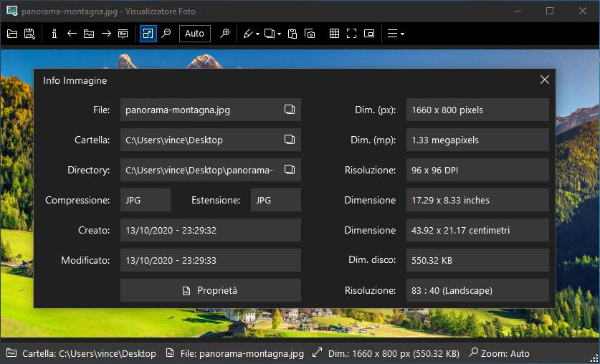600x364 pixels.
Task: Enter fullscreen with the corner-brackets icon
Action: click(352, 34)
